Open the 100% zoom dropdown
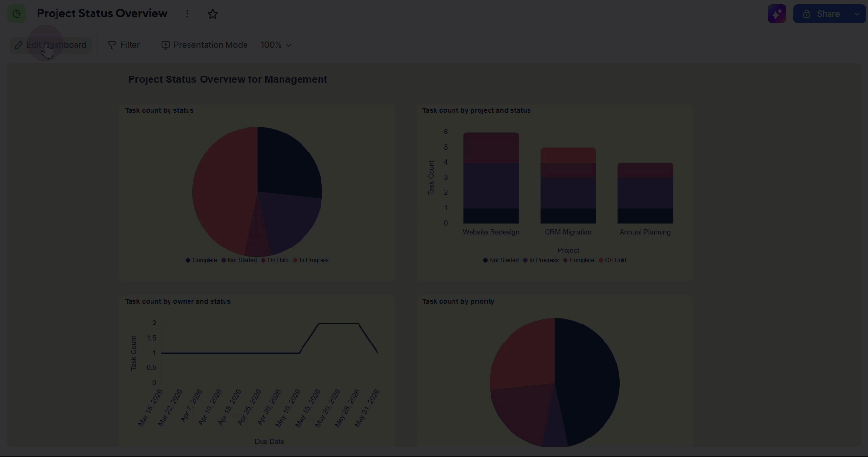The height and width of the screenshot is (457, 868). click(276, 45)
